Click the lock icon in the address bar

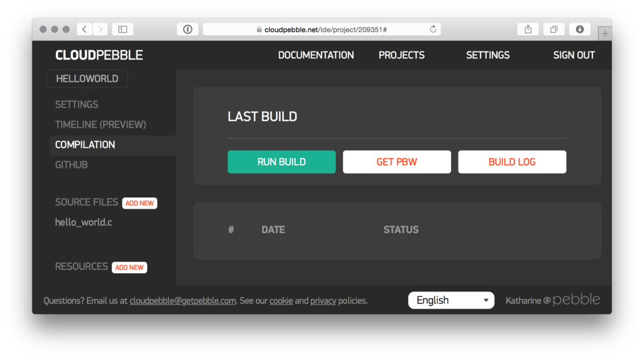(x=259, y=30)
